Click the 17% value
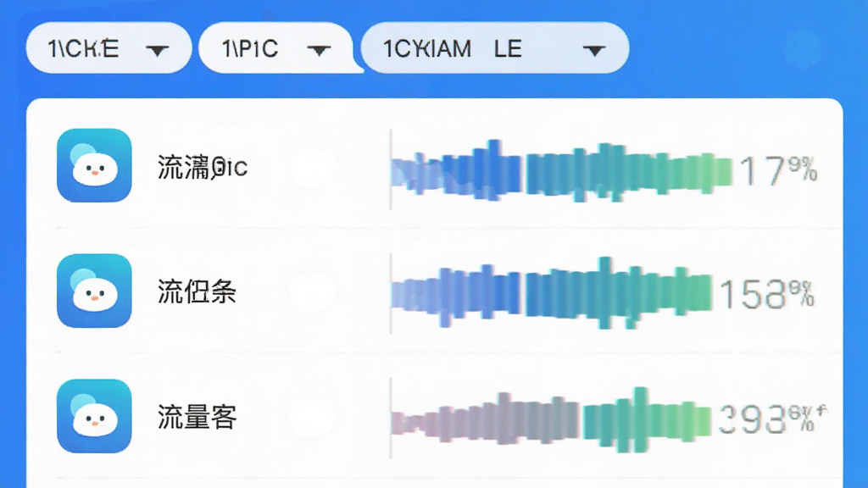This screenshot has height=488, width=868. tap(779, 170)
